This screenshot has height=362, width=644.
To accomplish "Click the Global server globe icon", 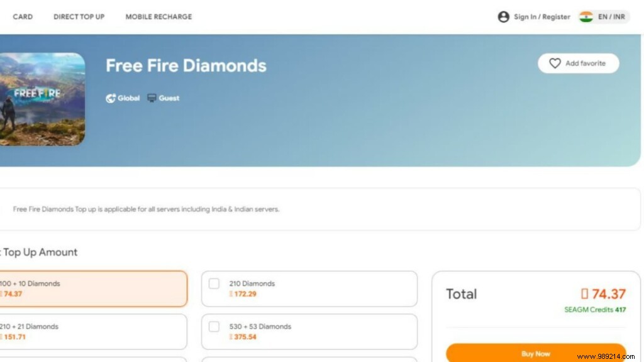I will coord(110,98).
